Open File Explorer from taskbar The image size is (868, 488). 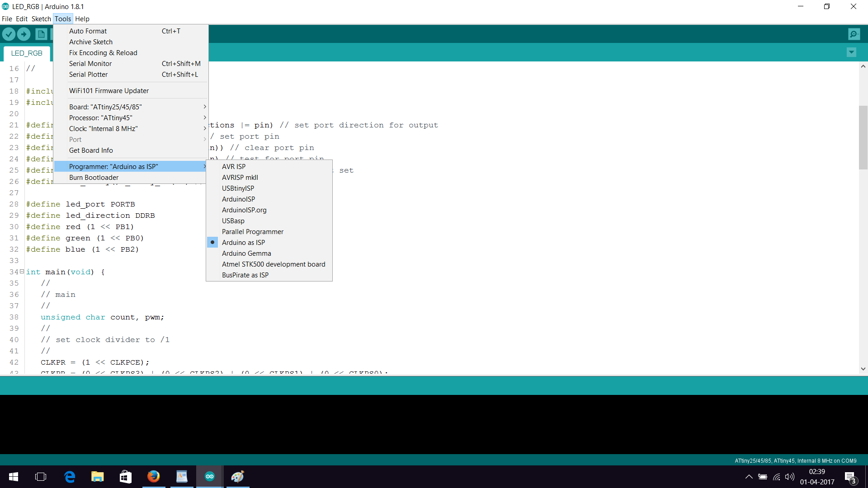pyautogui.click(x=98, y=477)
